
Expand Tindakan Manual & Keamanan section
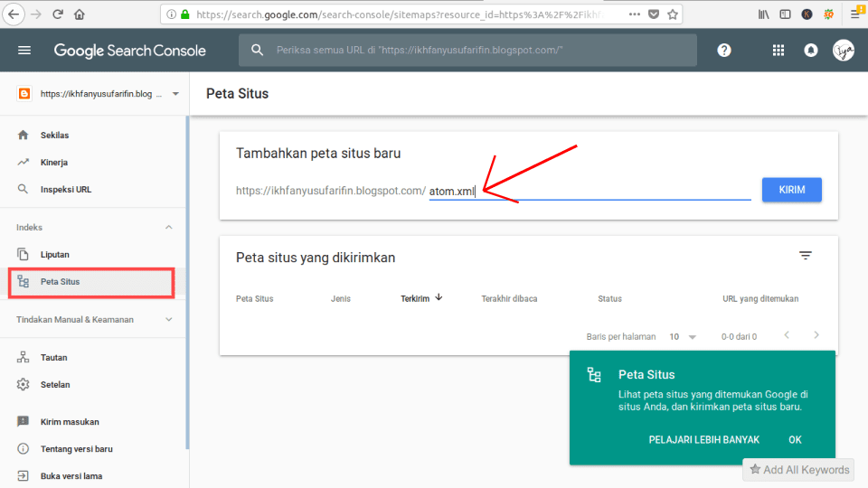(x=169, y=319)
